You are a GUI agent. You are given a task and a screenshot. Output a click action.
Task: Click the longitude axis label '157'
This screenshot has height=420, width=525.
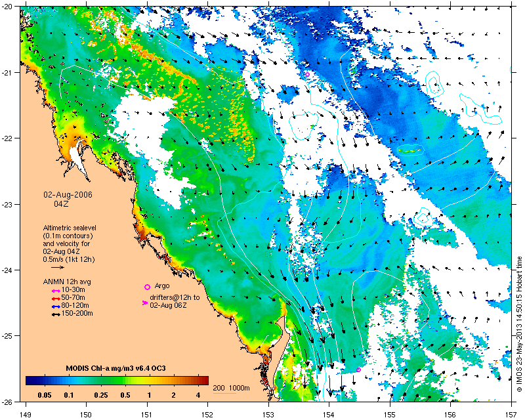tap(512, 415)
